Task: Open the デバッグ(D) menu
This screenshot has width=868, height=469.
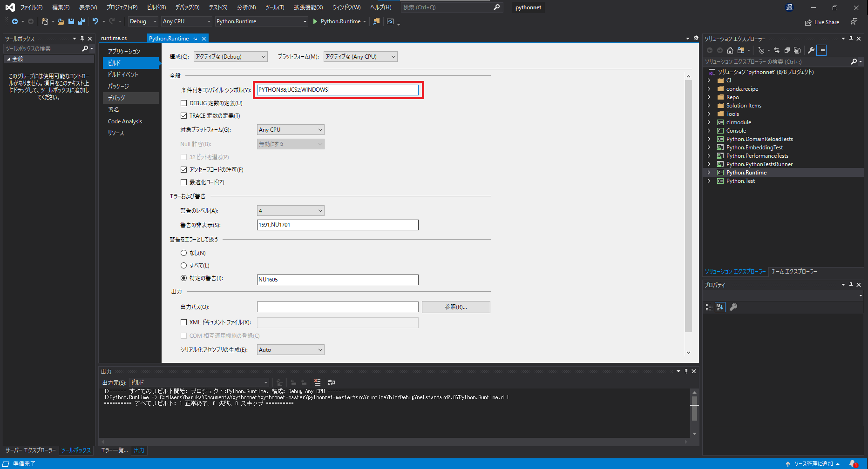Action: point(187,7)
